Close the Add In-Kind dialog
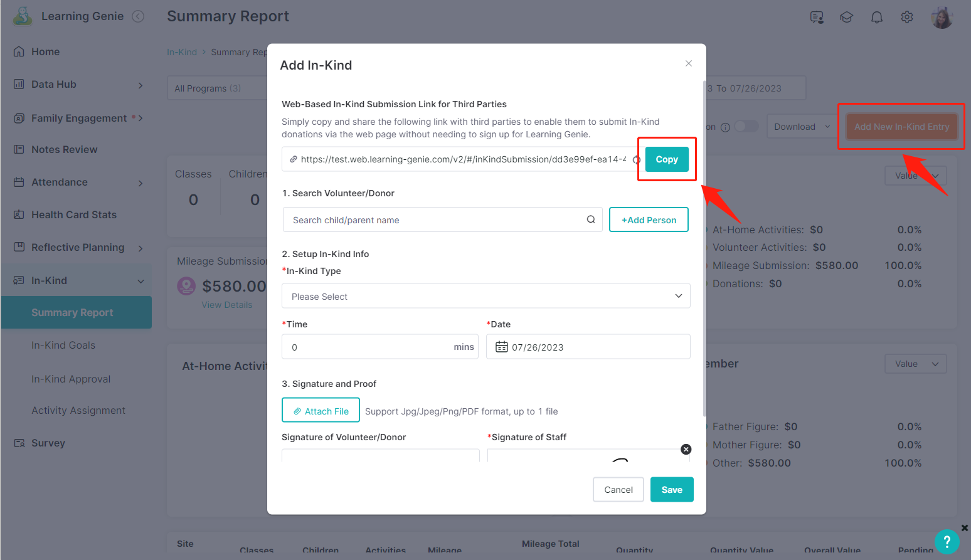Screen dimensions: 971x560 689,63
